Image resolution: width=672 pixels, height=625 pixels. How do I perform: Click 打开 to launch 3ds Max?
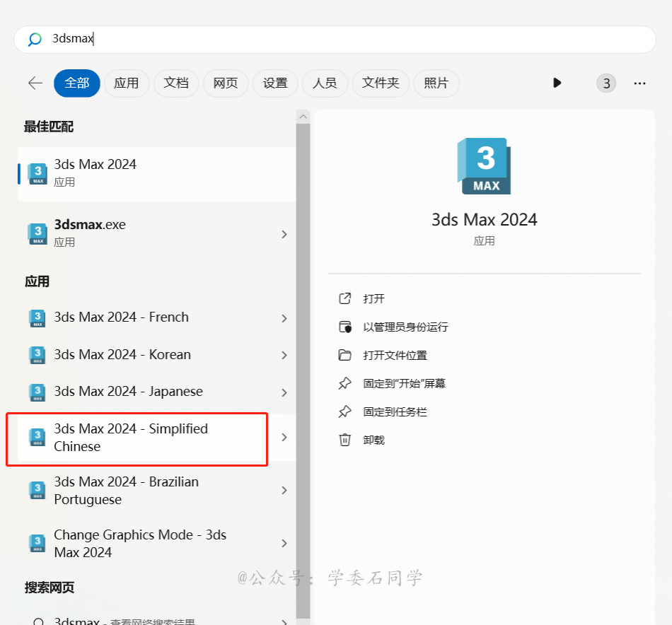coord(373,298)
